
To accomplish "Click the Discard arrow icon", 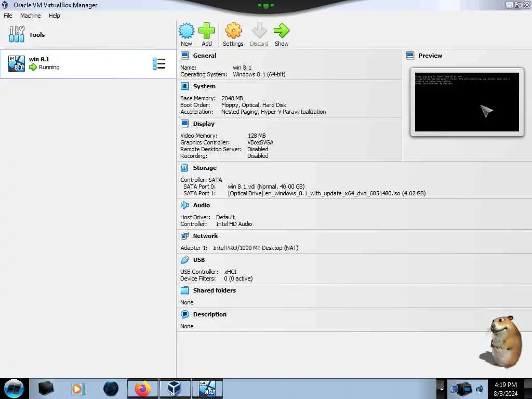I will (x=259, y=31).
